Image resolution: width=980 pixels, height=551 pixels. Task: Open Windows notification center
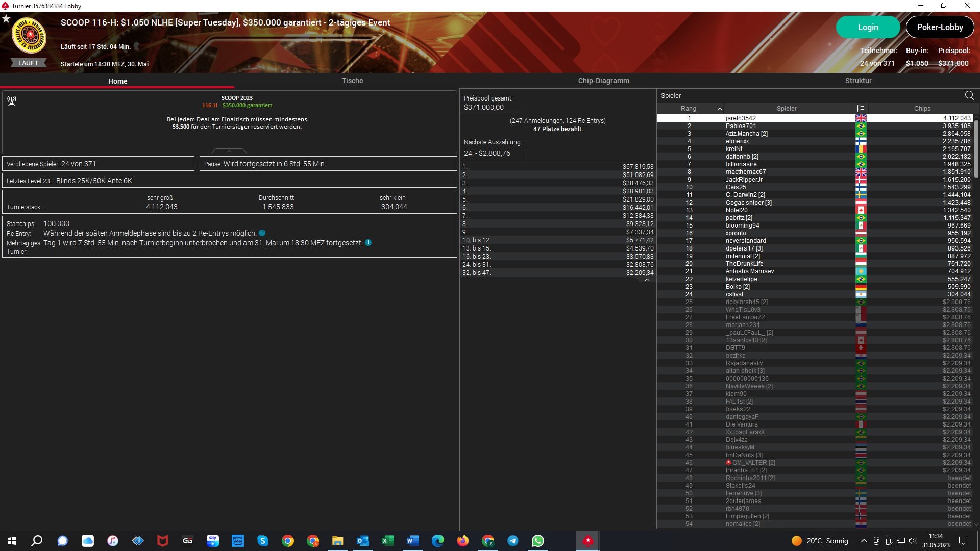point(963,541)
